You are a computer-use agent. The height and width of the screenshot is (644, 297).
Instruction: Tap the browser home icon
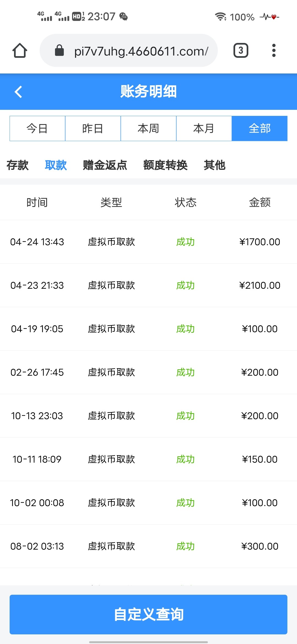click(x=20, y=51)
